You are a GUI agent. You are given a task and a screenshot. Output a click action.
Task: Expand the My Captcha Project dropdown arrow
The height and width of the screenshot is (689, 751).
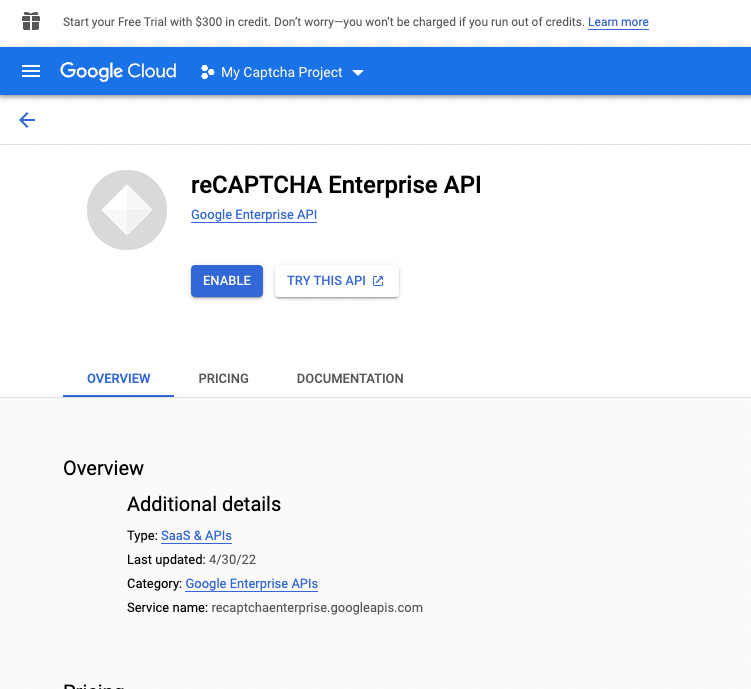tap(358, 73)
